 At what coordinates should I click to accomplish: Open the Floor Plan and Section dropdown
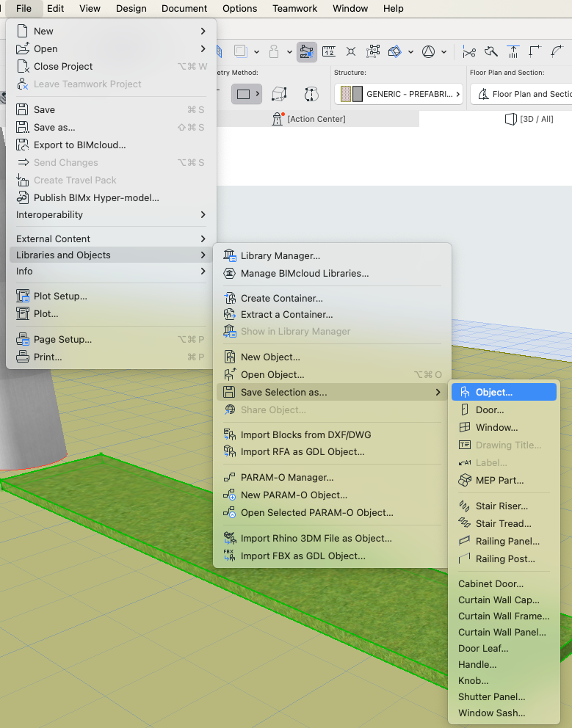[521, 94]
